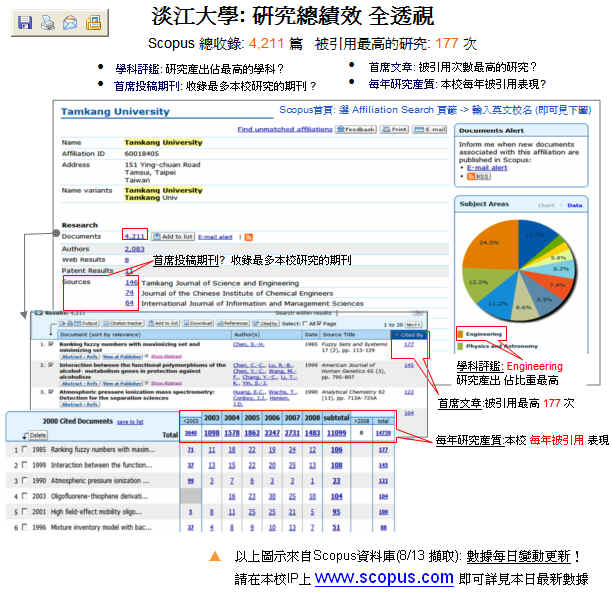Click the blue floppy-disk Save icon

25,23
